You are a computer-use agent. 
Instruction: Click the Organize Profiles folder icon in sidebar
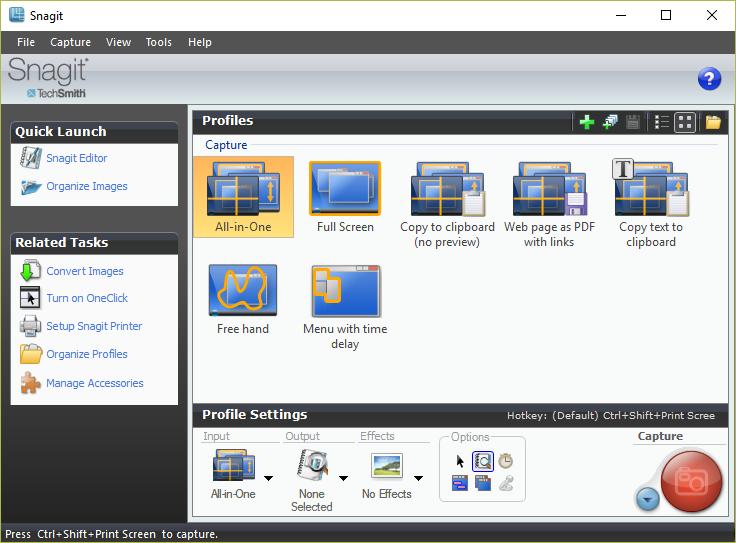[x=31, y=354]
